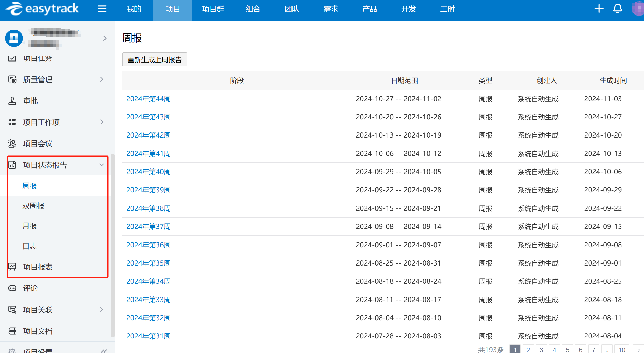Expand the 质量管理 submenu arrow

102,79
